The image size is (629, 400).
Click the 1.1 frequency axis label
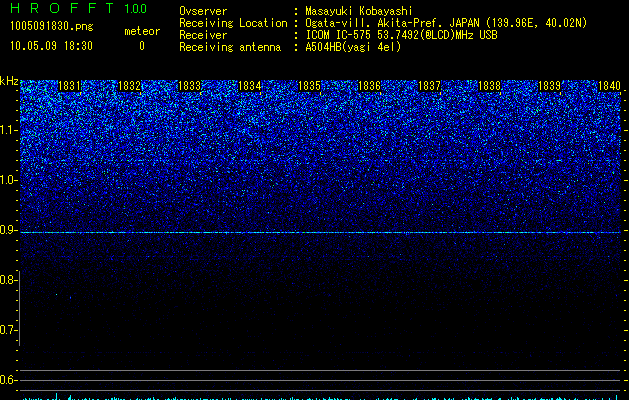pos(9,130)
